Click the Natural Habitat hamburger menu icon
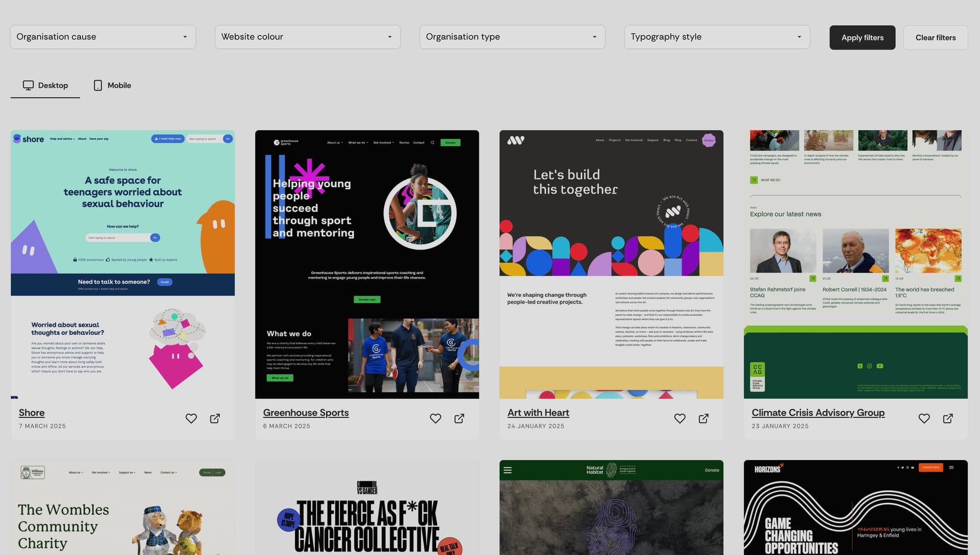This screenshot has width=980, height=555. pos(507,470)
